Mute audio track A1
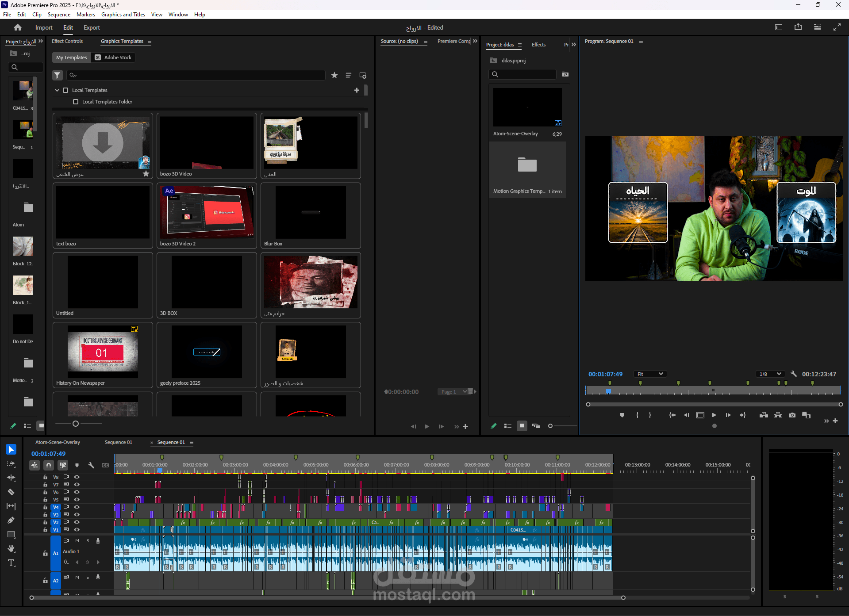Image resolution: width=849 pixels, height=616 pixels. (x=77, y=540)
